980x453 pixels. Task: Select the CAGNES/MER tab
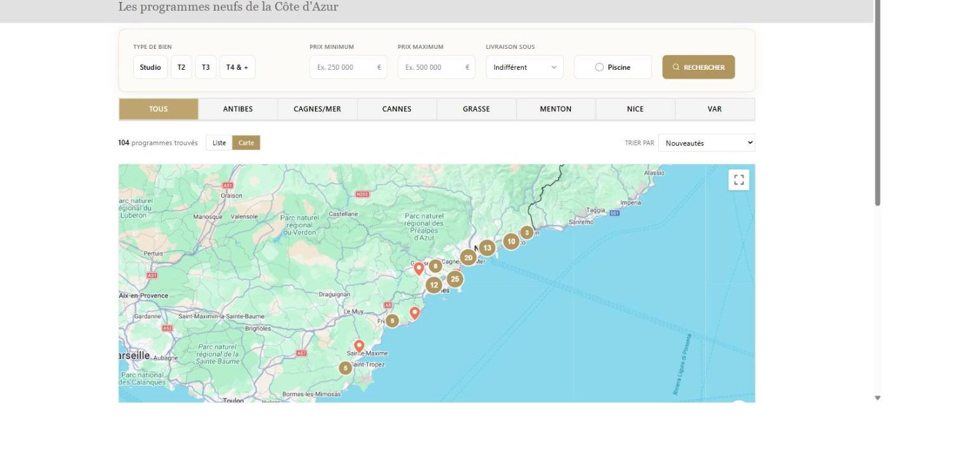coord(317,109)
